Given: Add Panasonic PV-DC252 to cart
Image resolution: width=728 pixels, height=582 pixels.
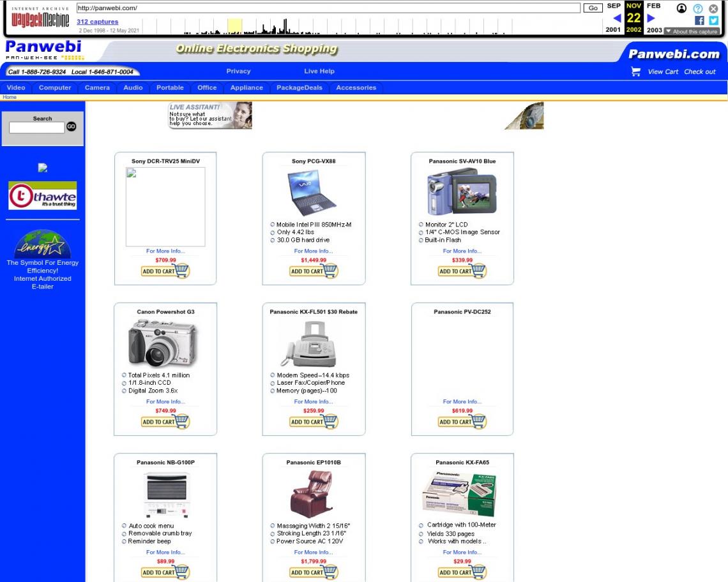Looking at the screenshot, I should pyautogui.click(x=462, y=422).
